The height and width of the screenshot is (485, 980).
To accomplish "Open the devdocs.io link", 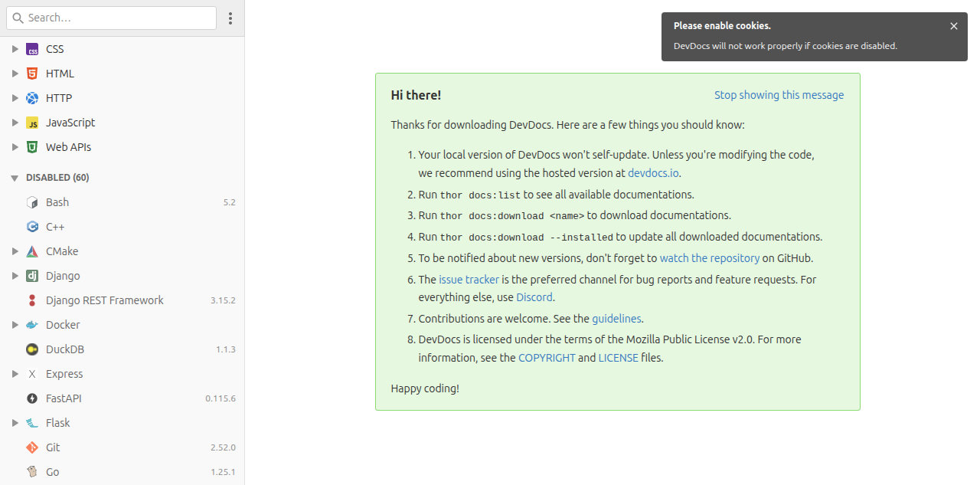I will pos(653,173).
